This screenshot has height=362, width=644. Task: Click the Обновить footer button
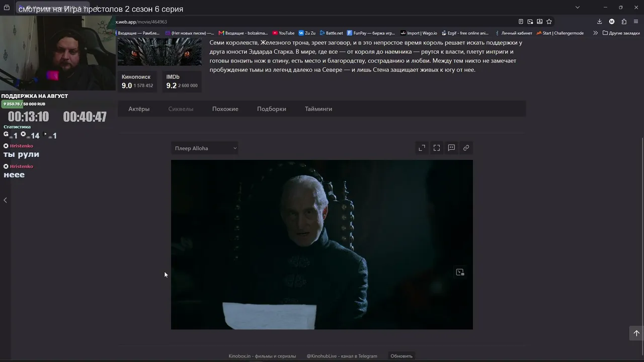click(401, 356)
